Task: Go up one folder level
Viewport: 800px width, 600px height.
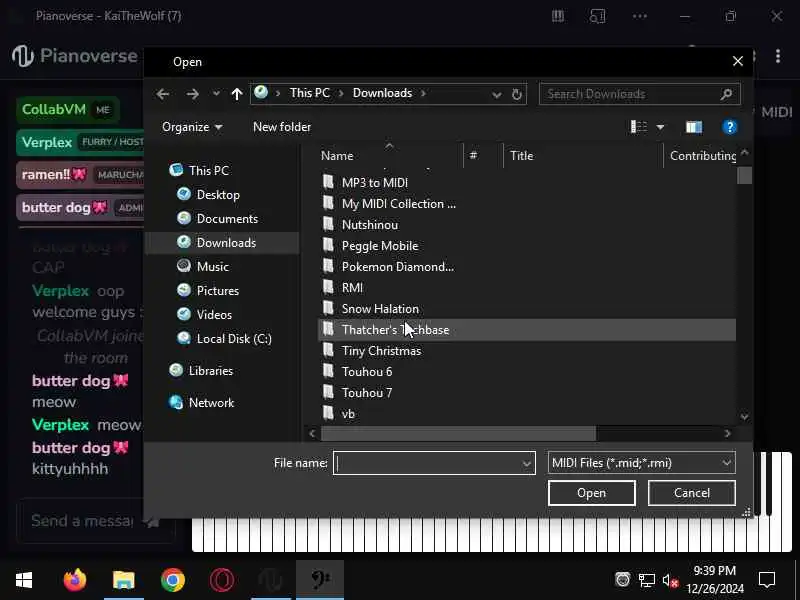Action: (237, 94)
